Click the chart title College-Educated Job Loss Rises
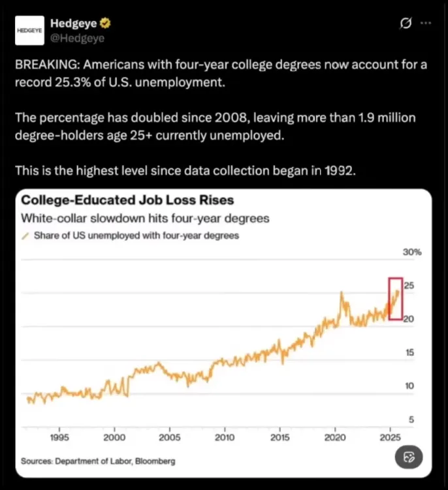 127,200
